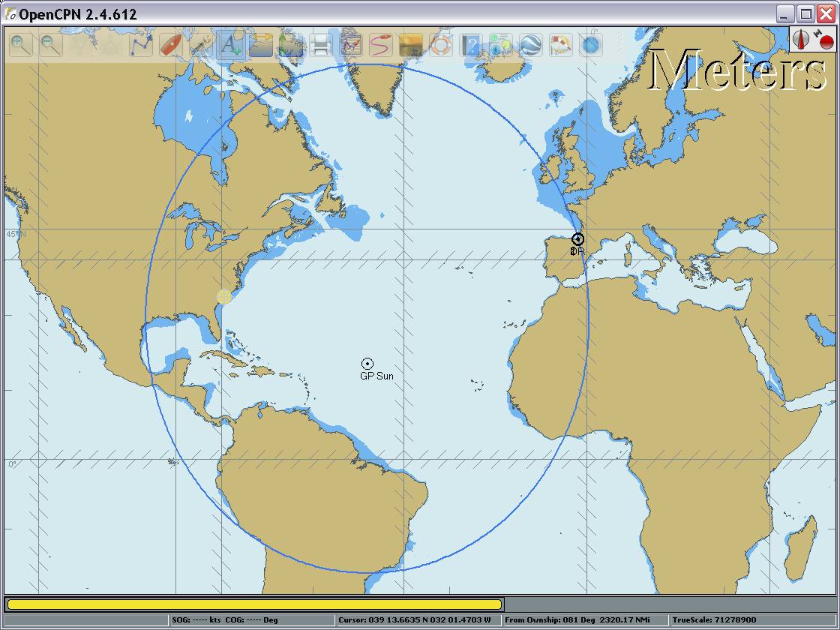840x630 pixels.
Task: Click the yellow ownship marker off US coast
Action: (223, 296)
